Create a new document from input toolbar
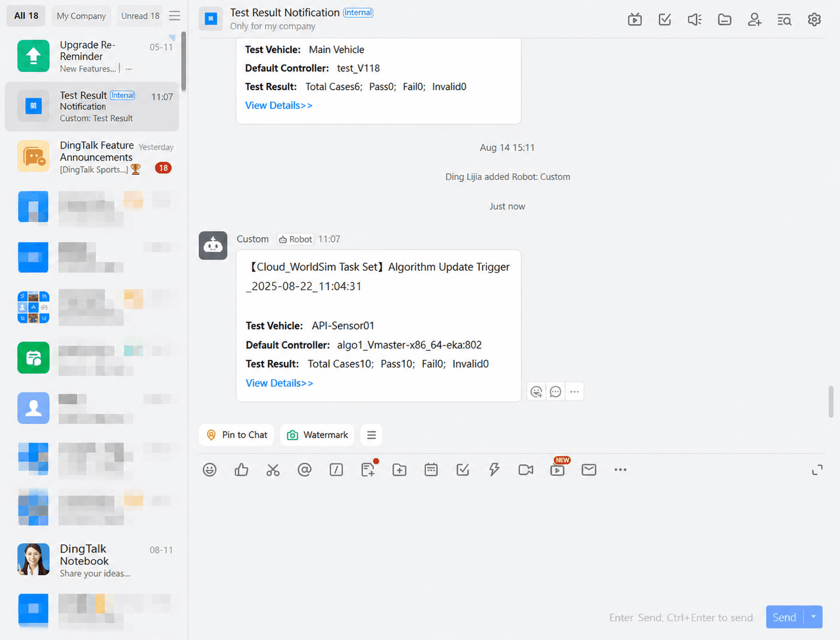The width and height of the screenshot is (840, 640). [368, 470]
